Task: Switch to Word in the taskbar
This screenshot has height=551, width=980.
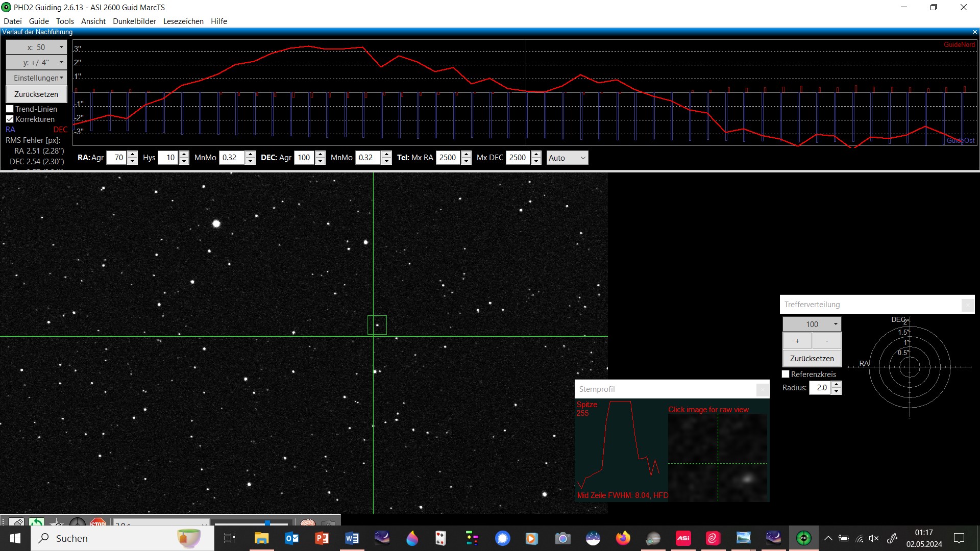Action: pyautogui.click(x=352, y=538)
